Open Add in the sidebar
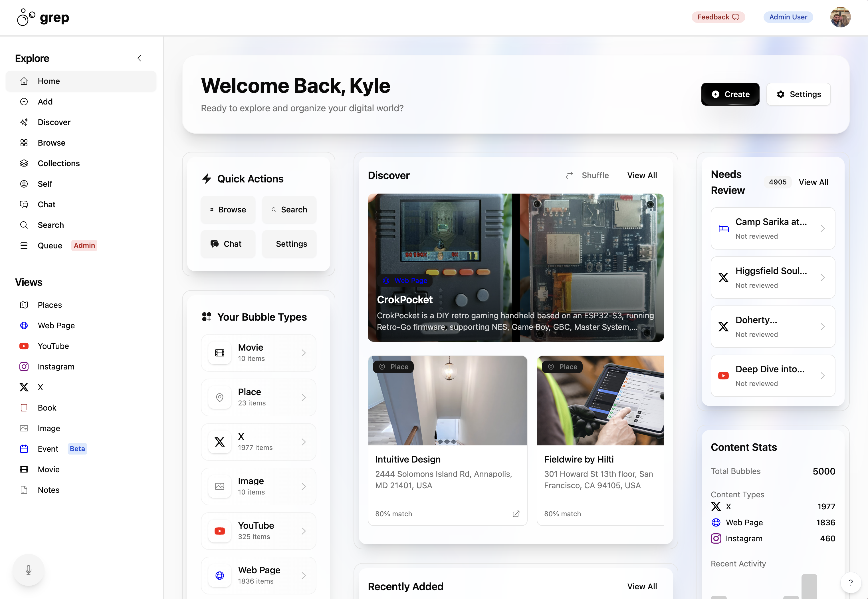 (81, 102)
